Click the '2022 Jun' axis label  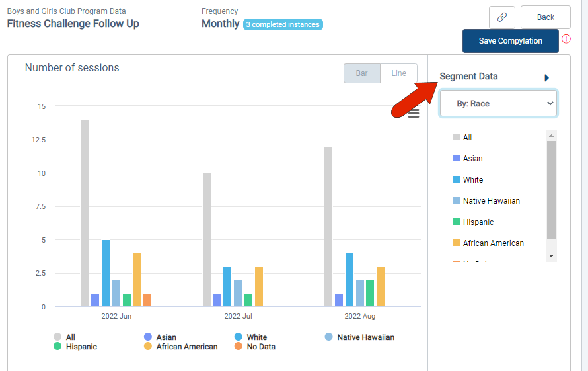pyautogui.click(x=116, y=316)
